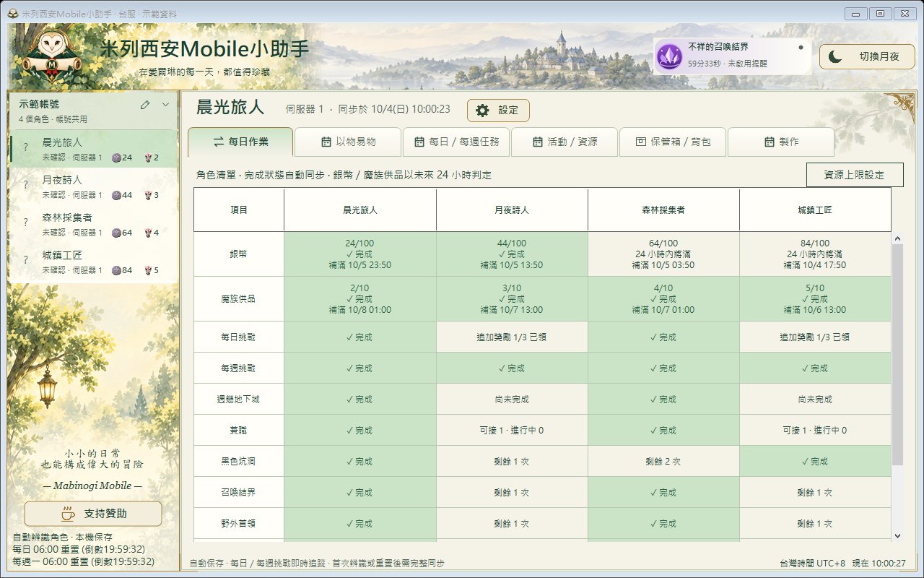
Task: Click the scrollbar up arrow of the table
Action: pos(897,238)
